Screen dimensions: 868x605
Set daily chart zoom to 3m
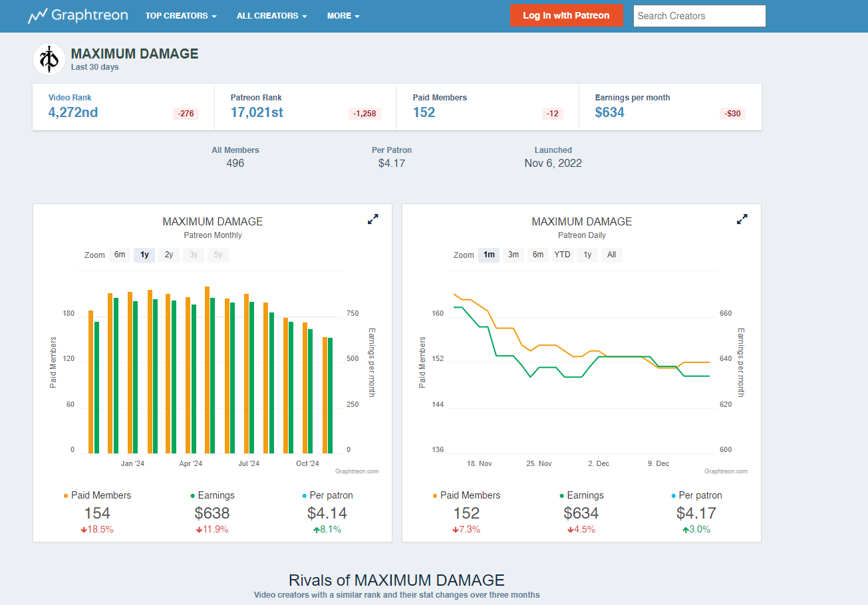[x=513, y=255]
